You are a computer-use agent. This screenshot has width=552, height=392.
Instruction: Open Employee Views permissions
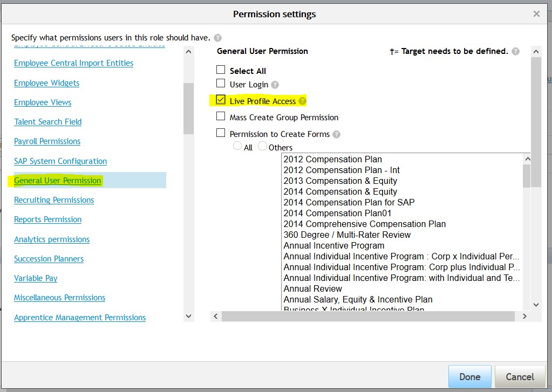pos(43,102)
